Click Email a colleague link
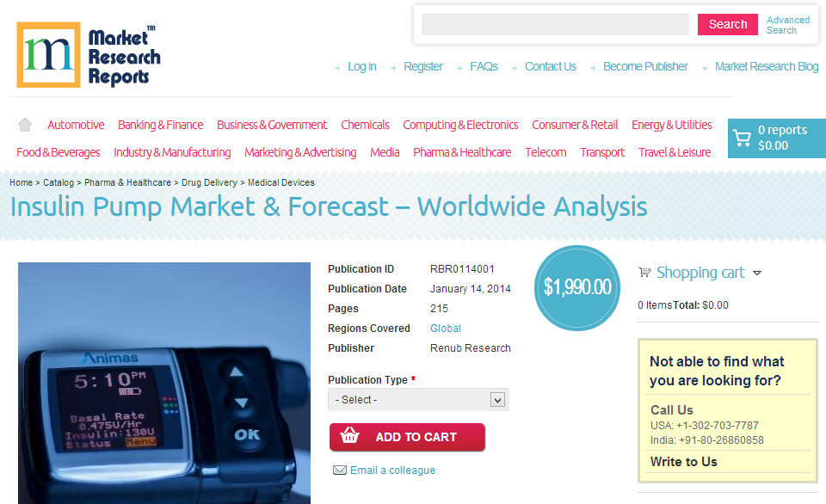The width and height of the screenshot is (826, 504). coord(392,470)
